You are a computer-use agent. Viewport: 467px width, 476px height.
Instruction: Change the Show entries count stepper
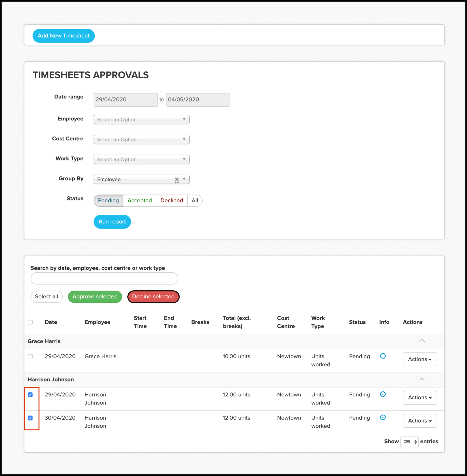(x=409, y=442)
